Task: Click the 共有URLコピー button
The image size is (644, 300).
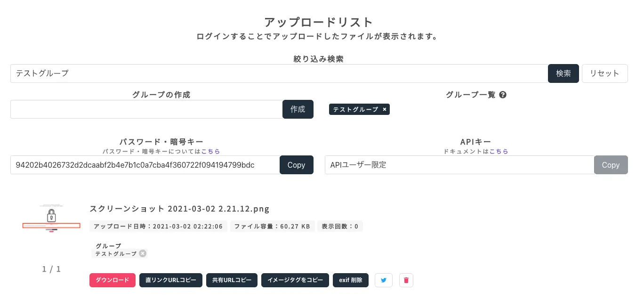Action: click(x=232, y=280)
